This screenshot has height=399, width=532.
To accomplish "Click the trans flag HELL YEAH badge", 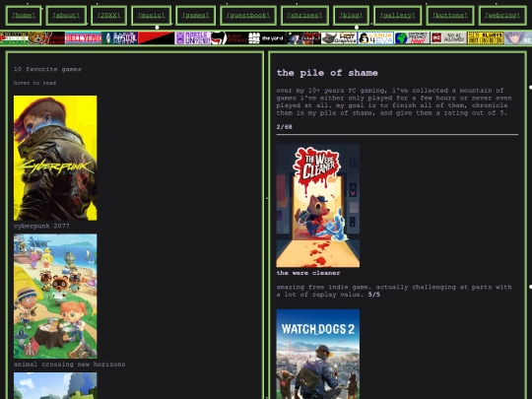I will point(83,38).
